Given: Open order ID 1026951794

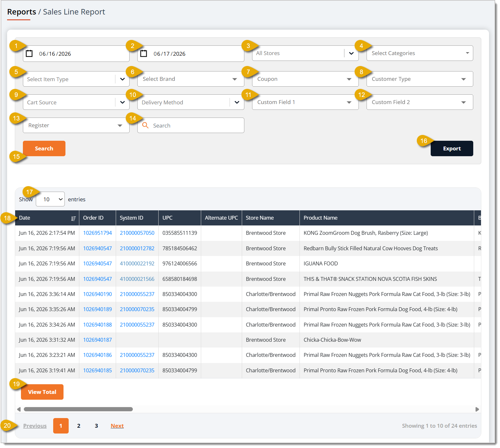Looking at the screenshot, I should tap(97, 233).
